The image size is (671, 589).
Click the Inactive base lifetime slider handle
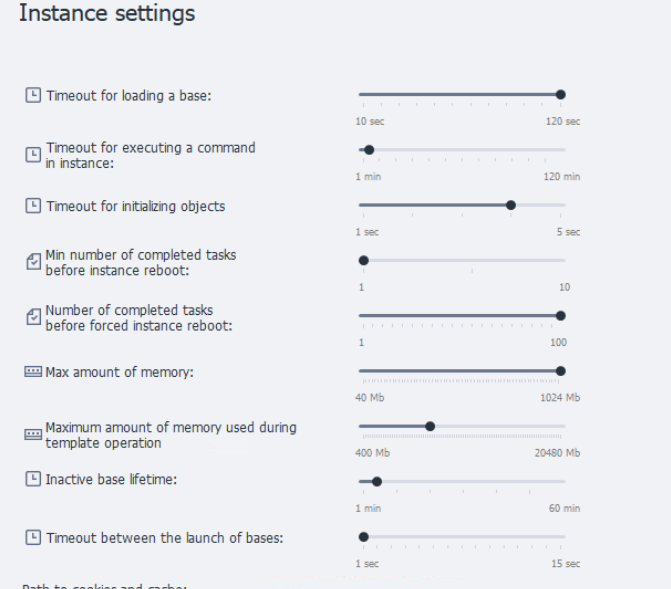[377, 482]
